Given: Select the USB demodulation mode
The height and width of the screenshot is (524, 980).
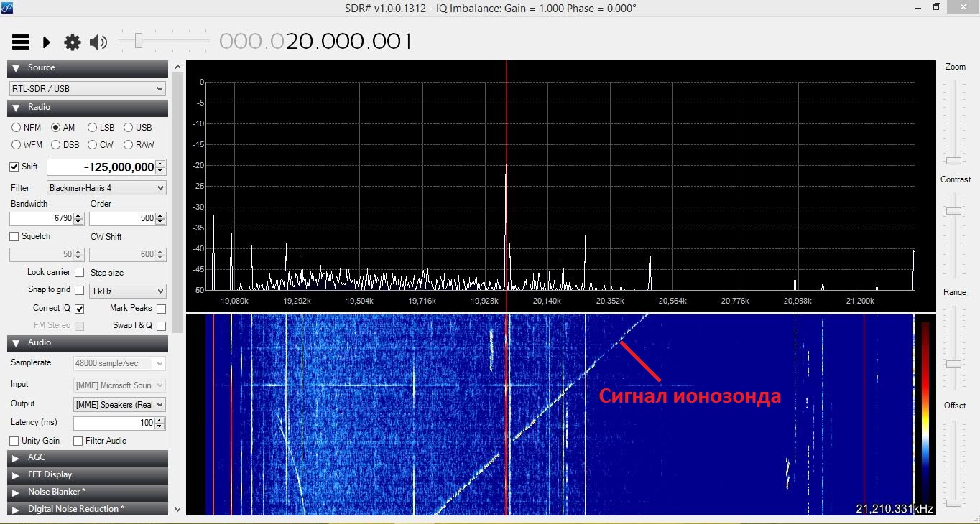Looking at the screenshot, I should pos(129,128).
